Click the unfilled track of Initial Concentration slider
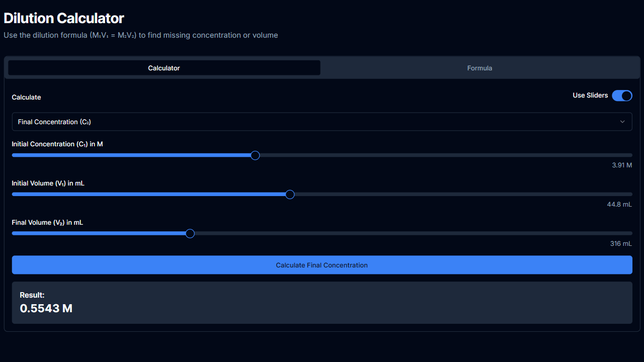Viewport: 644px width, 362px height. [x=443, y=155]
